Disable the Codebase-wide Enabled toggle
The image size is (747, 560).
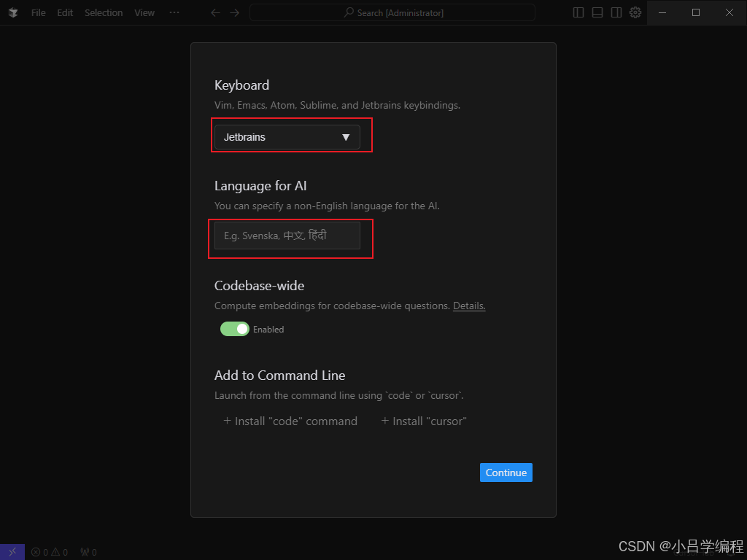[x=233, y=329]
